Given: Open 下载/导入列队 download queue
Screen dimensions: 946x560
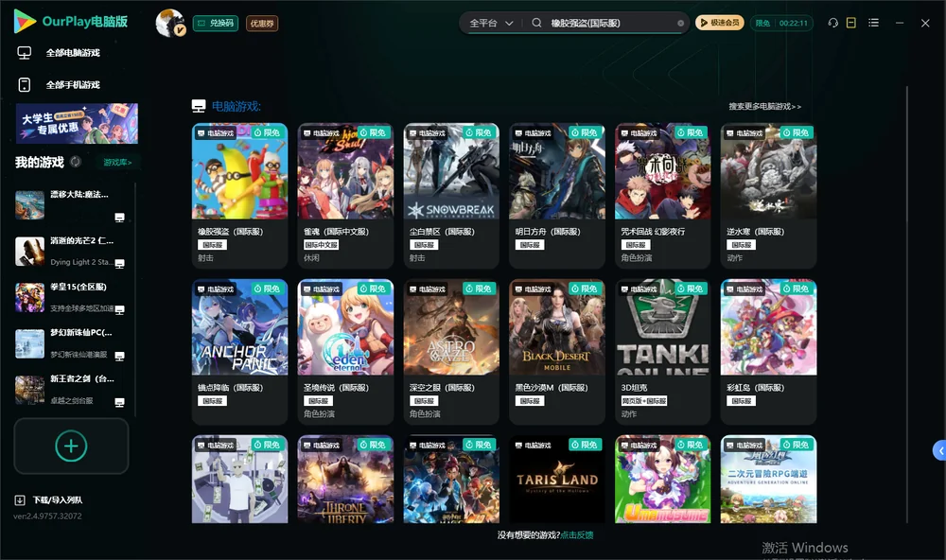Looking at the screenshot, I should (49, 499).
